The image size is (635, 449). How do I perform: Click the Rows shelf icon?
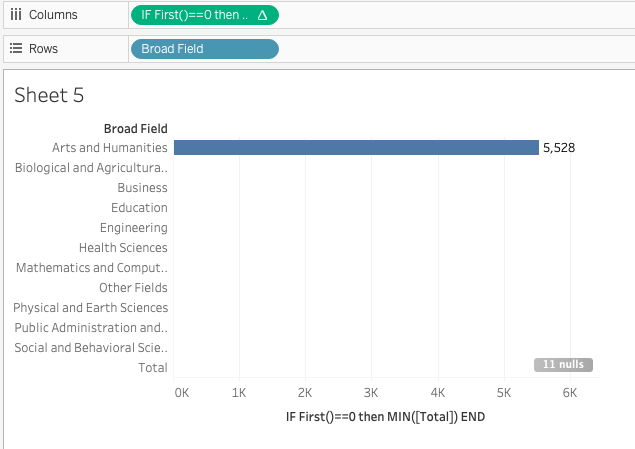tap(16, 48)
